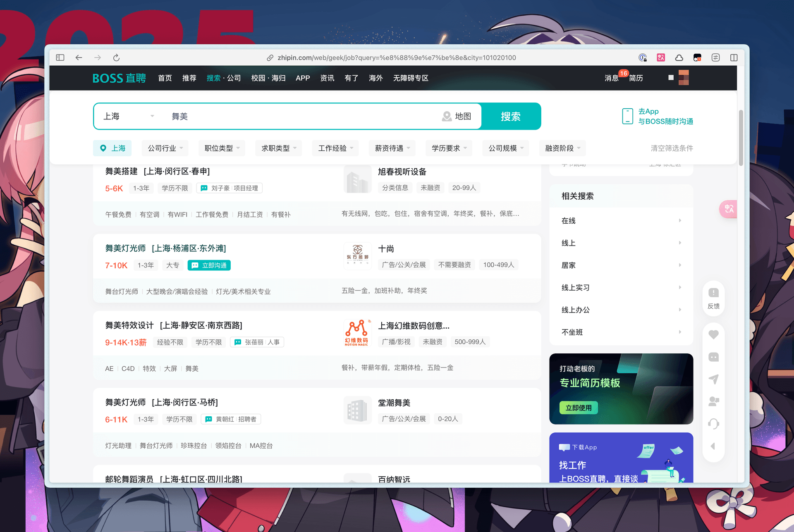The height and width of the screenshot is (532, 794).
Task: Click the 舞美 search input field
Action: click(289, 117)
